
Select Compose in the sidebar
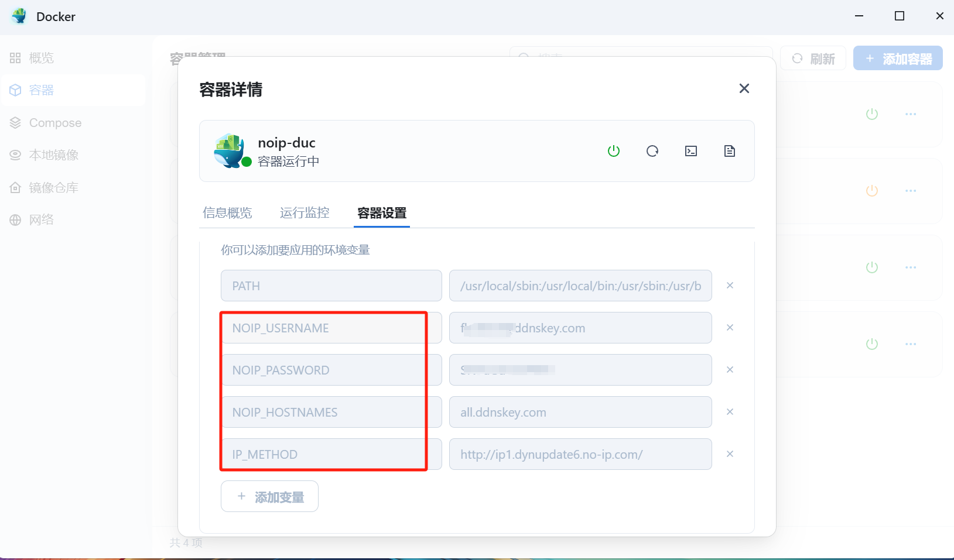point(54,122)
